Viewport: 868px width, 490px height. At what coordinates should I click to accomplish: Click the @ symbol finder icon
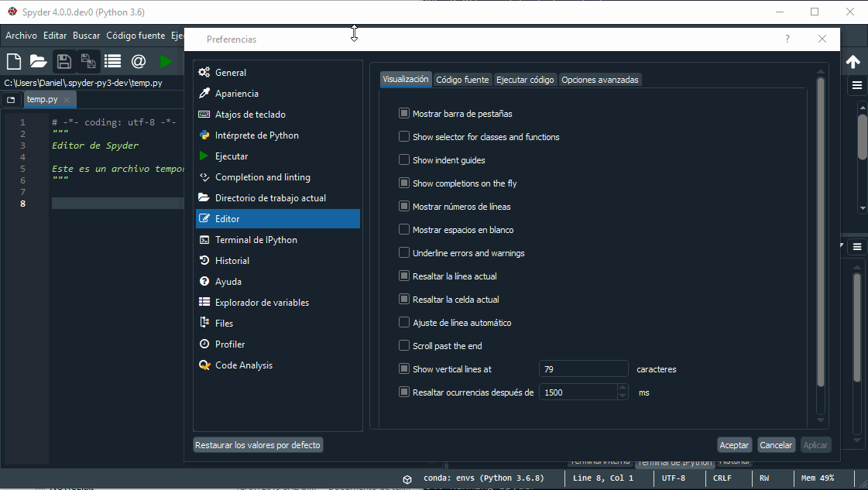coord(139,61)
